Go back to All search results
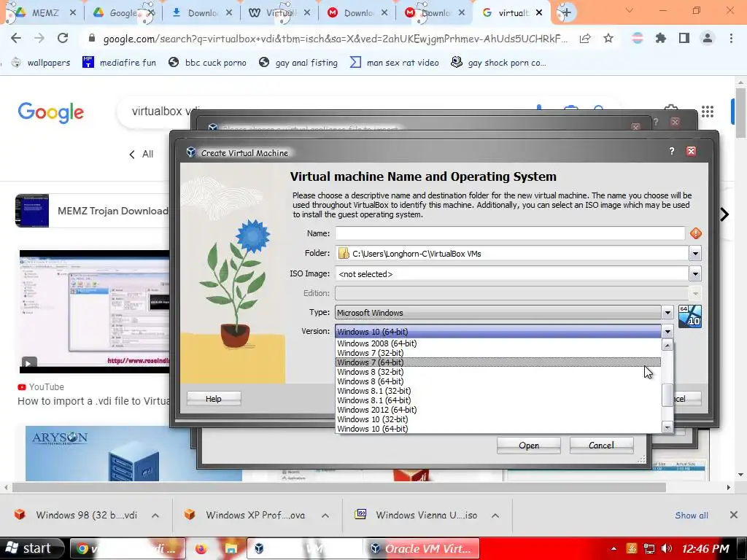The height and width of the screenshot is (560, 747). tap(142, 155)
